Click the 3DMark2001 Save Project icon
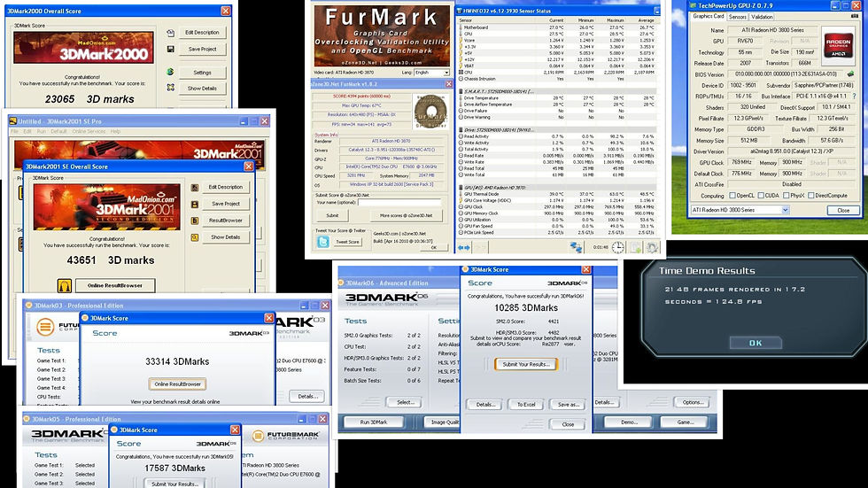This screenshot has width=868, height=488. coord(195,205)
